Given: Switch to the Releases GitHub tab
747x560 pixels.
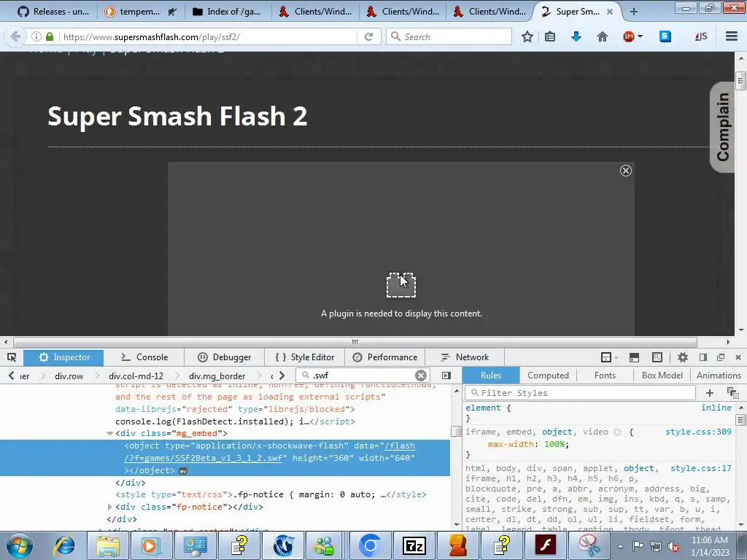Looking at the screenshot, I should click(53, 12).
